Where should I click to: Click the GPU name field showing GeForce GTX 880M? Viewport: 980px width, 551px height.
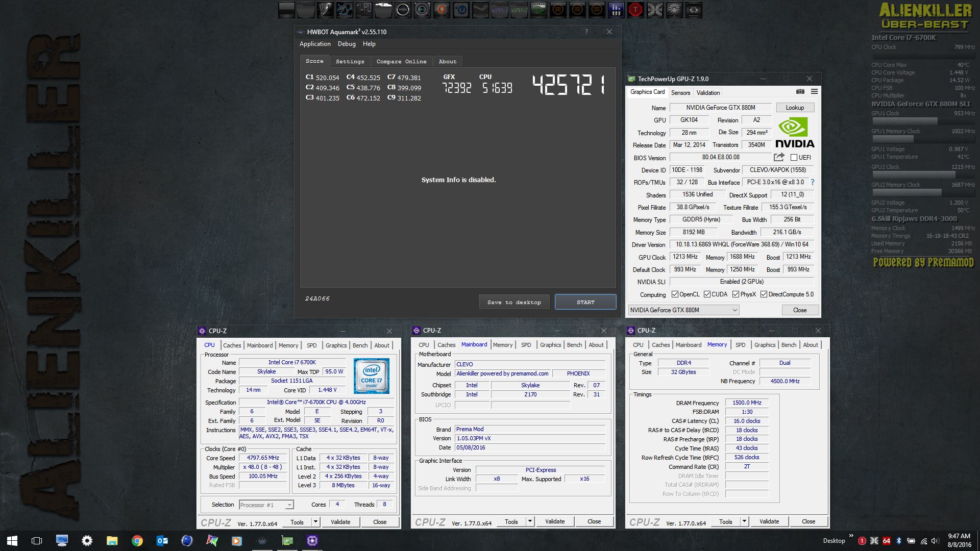pos(720,108)
